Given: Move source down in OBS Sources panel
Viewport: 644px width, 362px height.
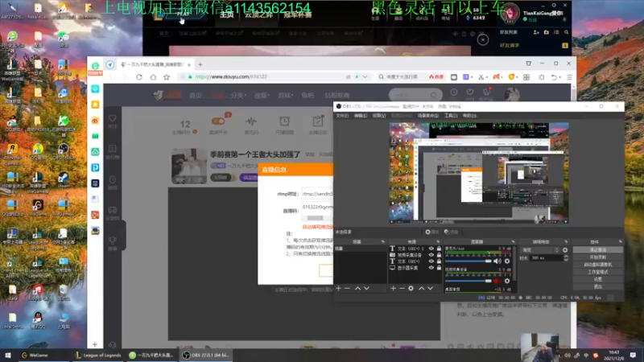Looking at the screenshot, I should click(x=430, y=289).
